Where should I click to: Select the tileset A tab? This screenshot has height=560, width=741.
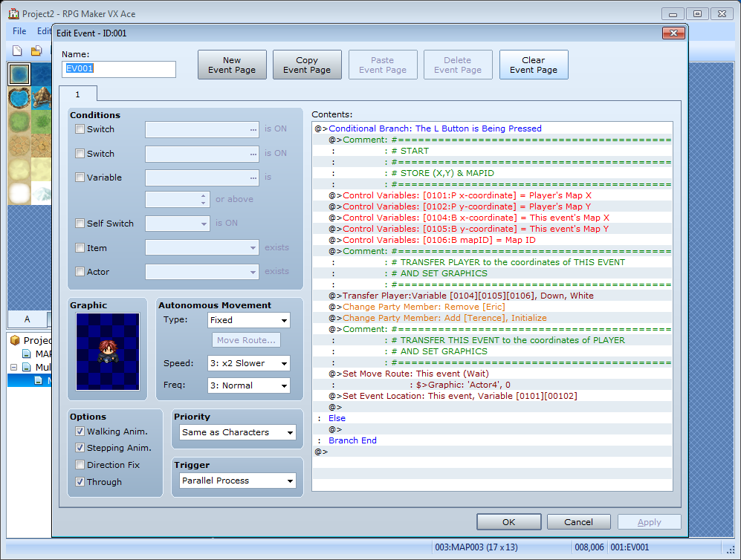[27, 319]
